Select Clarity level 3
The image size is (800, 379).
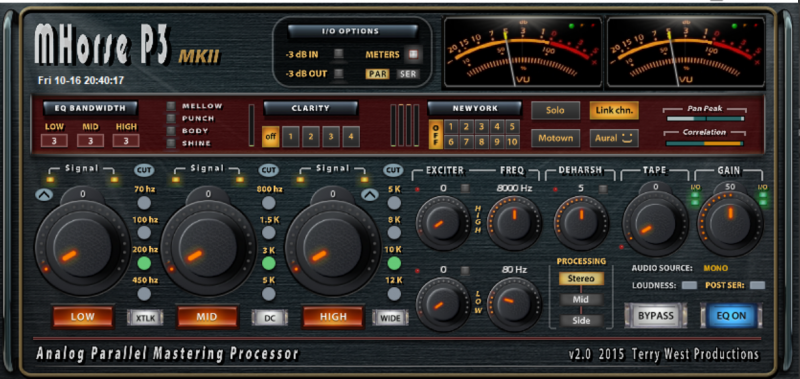(x=331, y=137)
